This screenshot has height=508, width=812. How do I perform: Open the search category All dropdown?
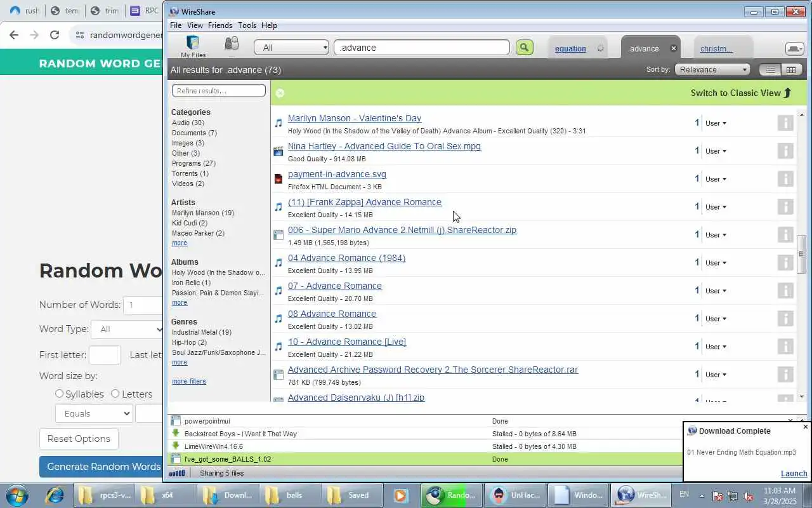[x=292, y=48]
